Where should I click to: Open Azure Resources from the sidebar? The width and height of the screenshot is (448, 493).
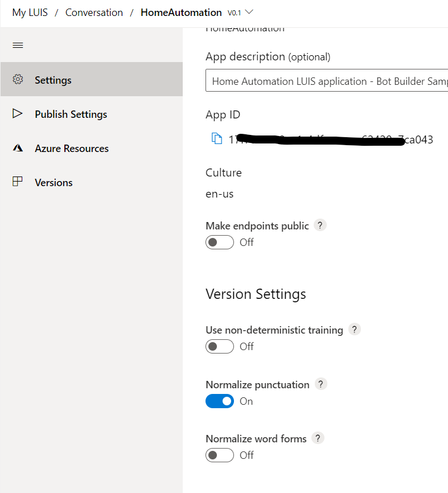pos(18,148)
